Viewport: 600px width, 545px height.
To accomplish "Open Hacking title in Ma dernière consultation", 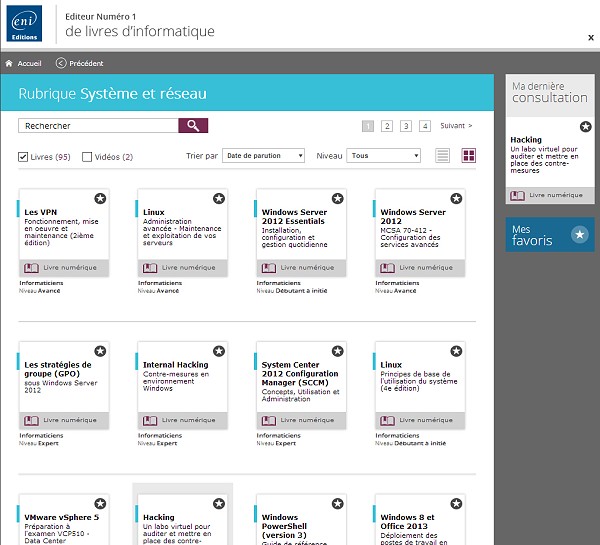I will 526,140.
